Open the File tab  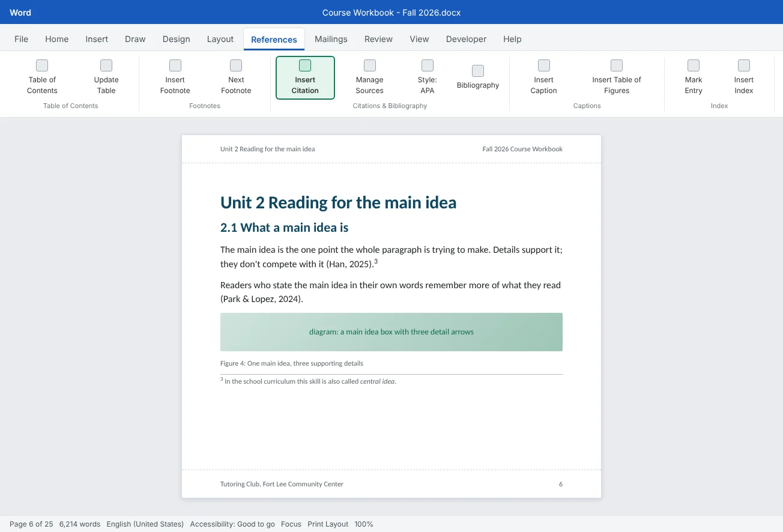click(21, 39)
